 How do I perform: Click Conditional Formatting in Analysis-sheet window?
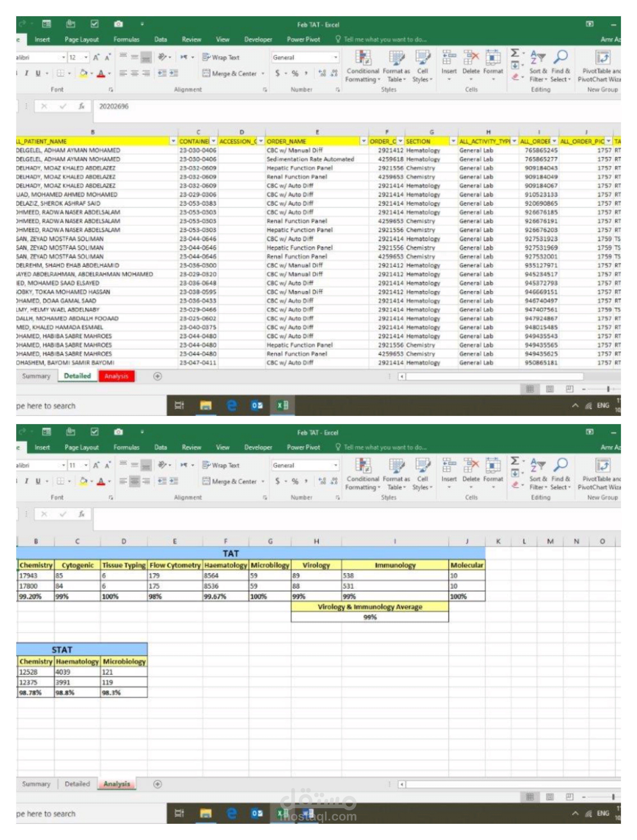click(362, 474)
